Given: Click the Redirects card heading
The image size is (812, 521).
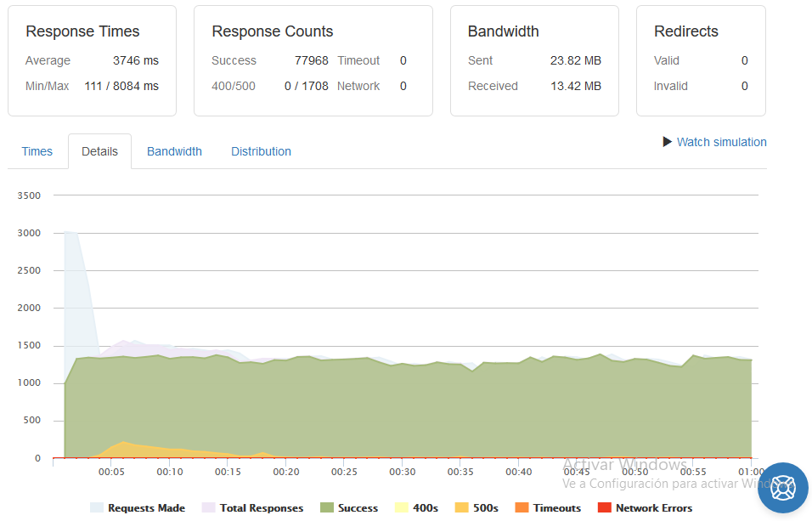Looking at the screenshot, I should pos(686,31).
